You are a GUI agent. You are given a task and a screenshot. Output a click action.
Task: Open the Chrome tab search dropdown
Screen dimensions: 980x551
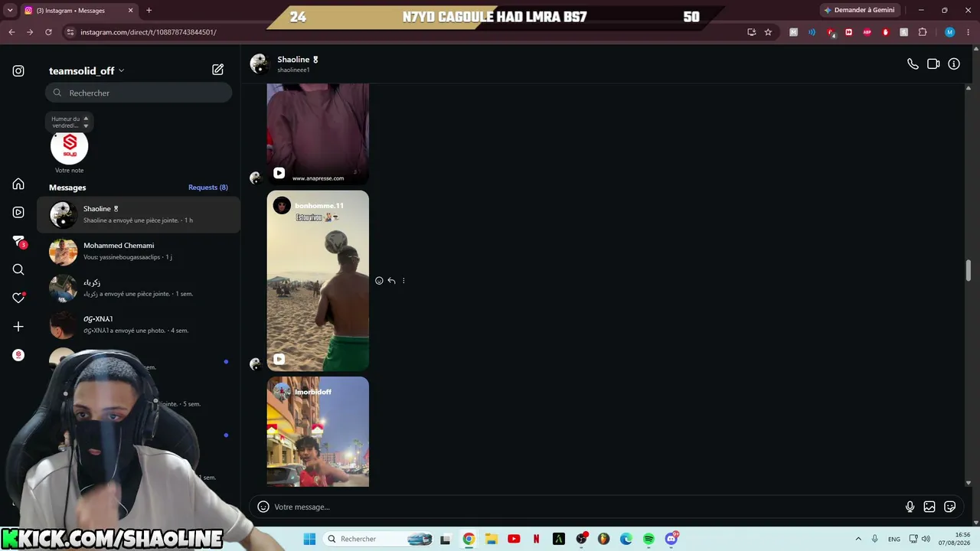(x=10, y=10)
